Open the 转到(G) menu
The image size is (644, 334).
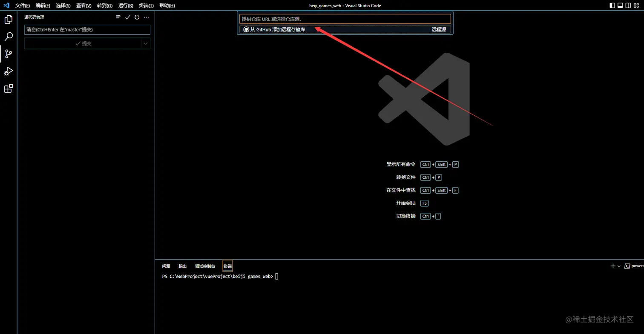(x=105, y=6)
